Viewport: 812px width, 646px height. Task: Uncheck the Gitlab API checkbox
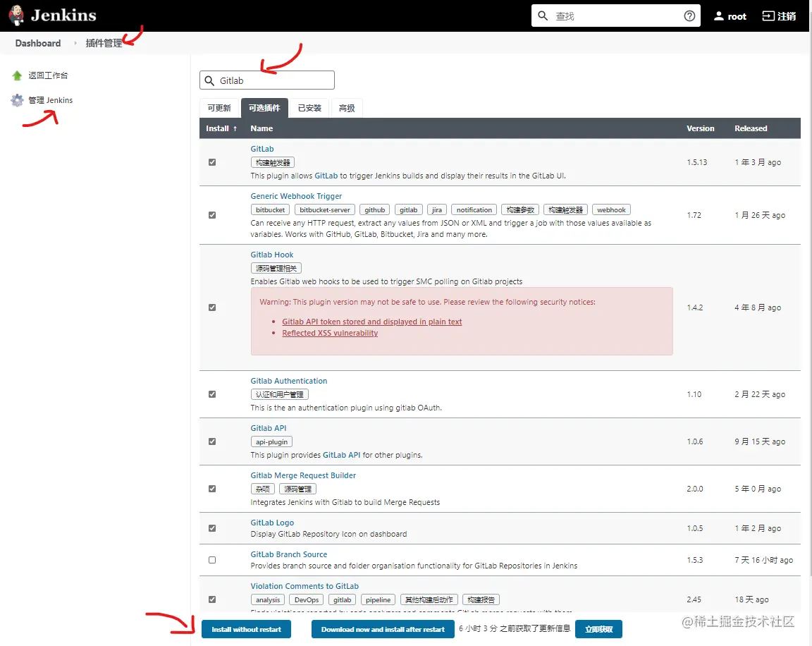(211, 441)
